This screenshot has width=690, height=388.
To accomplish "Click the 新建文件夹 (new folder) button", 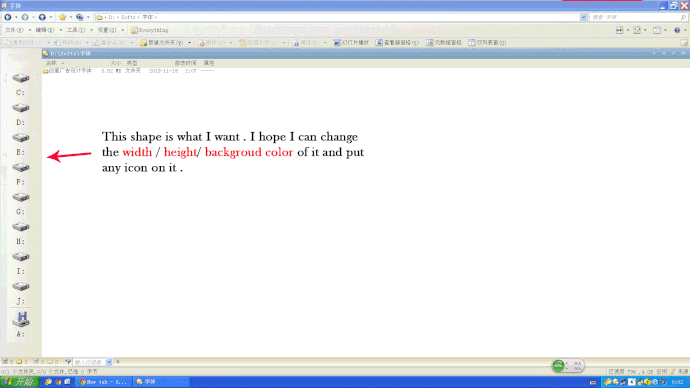I will tap(161, 43).
